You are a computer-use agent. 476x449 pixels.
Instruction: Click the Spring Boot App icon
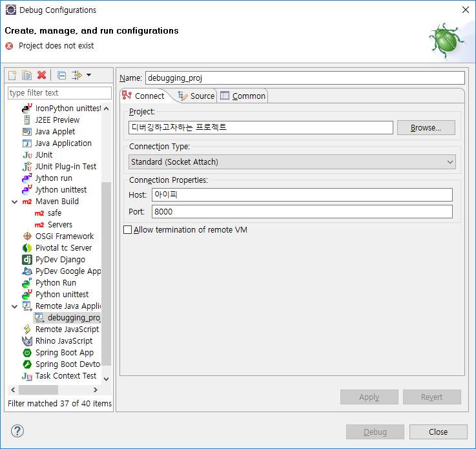coord(27,353)
